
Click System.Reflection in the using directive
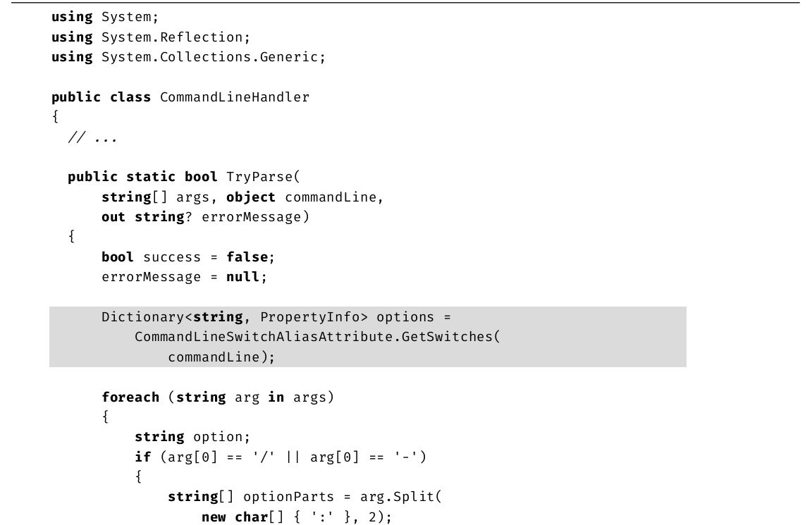(x=176, y=37)
